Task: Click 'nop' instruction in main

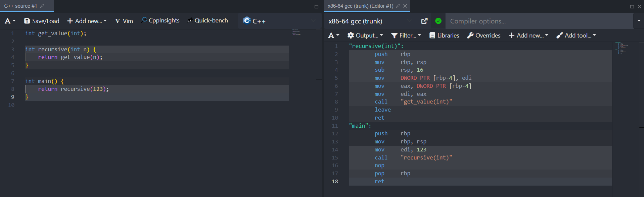Action: pos(379,166)
